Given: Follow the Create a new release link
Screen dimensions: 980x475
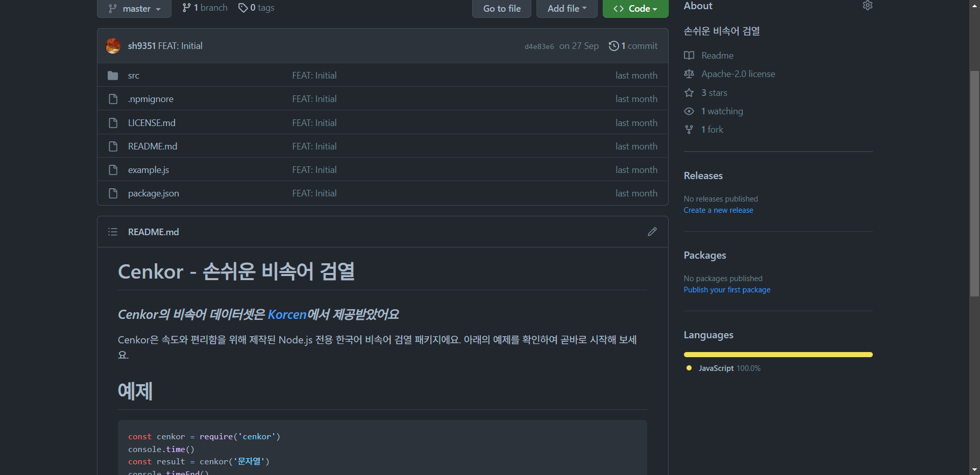Looking at the screenshot, I should [x=718, y=210].
